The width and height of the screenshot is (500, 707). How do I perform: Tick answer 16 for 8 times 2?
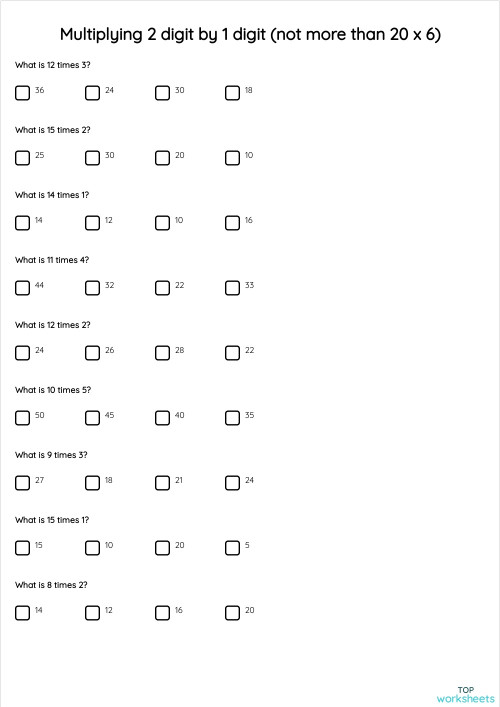pos(162,612)
